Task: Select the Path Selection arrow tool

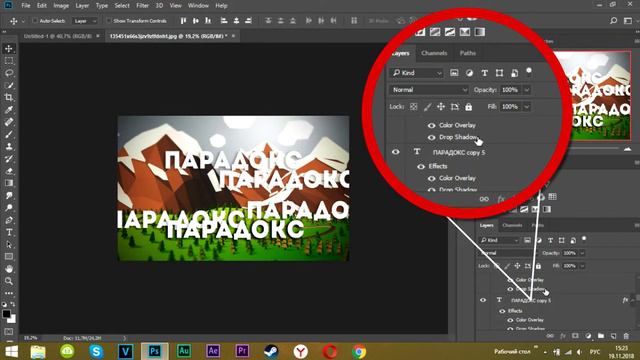Action: tap(9, 244)
